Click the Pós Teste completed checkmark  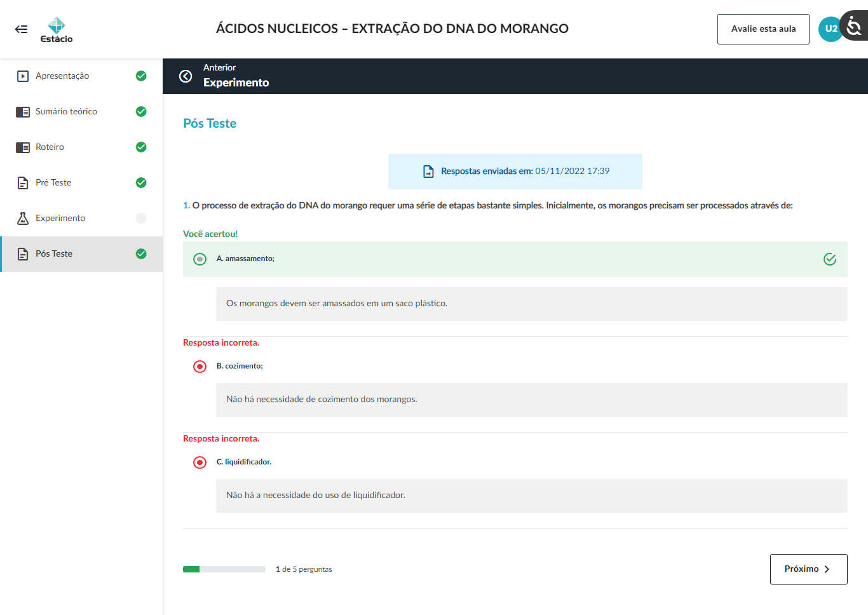point(141,254)
